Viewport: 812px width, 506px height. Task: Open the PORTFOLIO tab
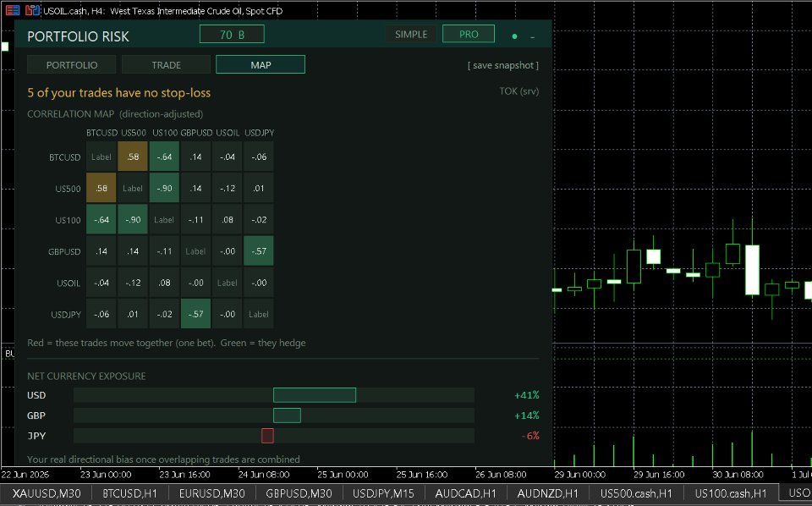[72, 65]
